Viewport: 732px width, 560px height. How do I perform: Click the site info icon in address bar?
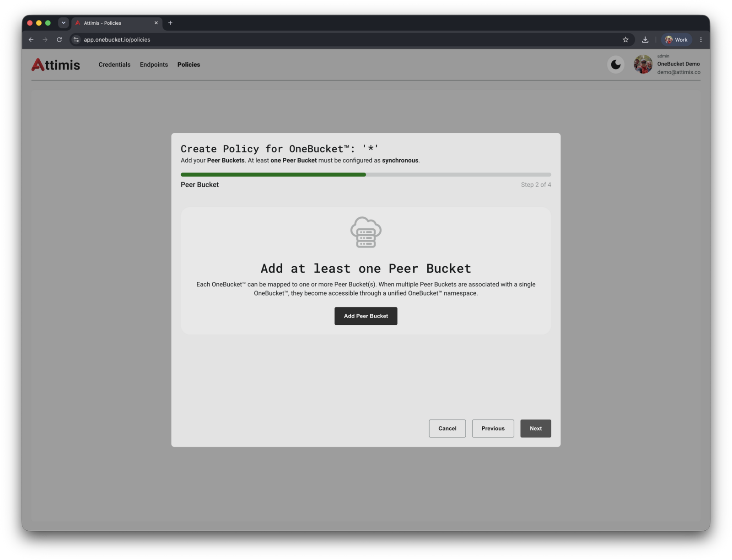click(x=76, y=40)
